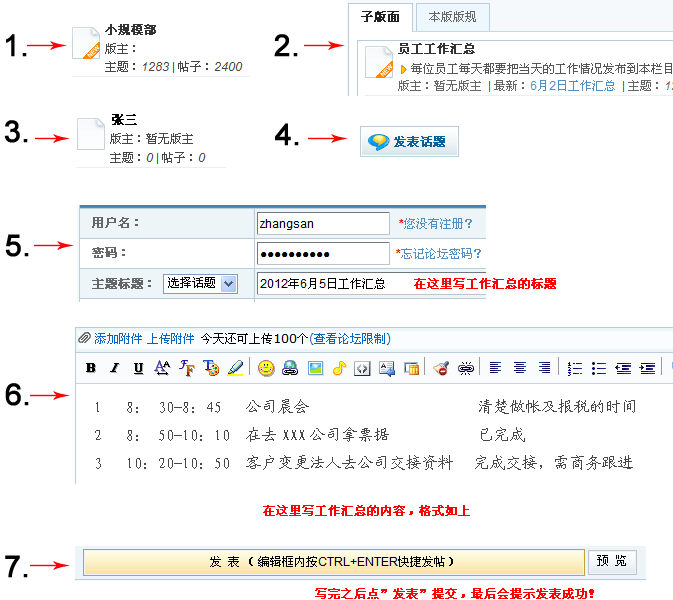This screenshot has width=673, height=600.
Task: Click the 发表话题 button
Action: (409, 141)
